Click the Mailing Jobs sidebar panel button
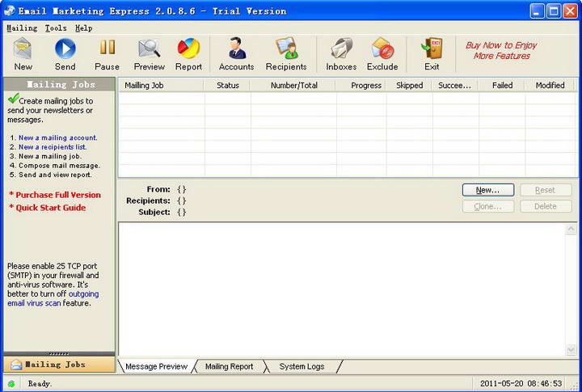 pos(59,365)
